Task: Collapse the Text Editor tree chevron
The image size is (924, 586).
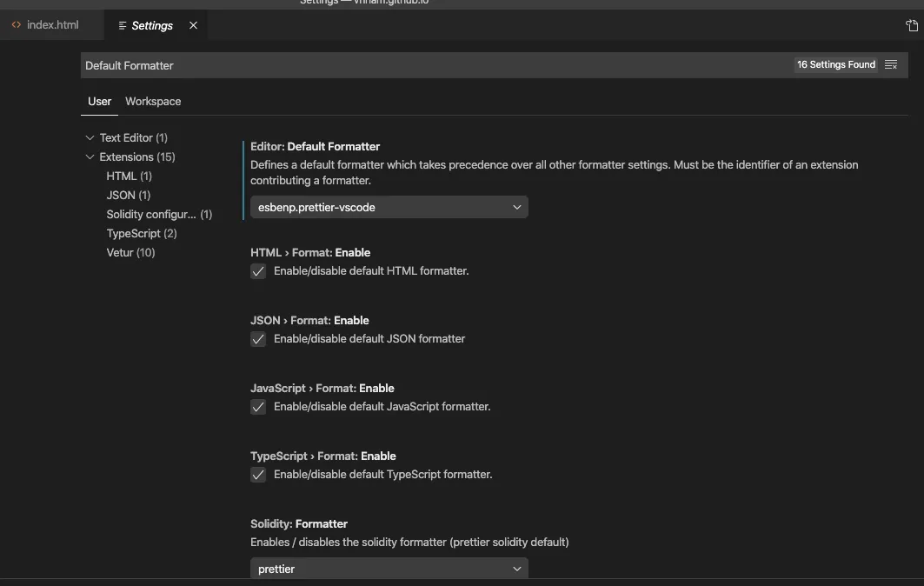Action: tap(90, 138)
